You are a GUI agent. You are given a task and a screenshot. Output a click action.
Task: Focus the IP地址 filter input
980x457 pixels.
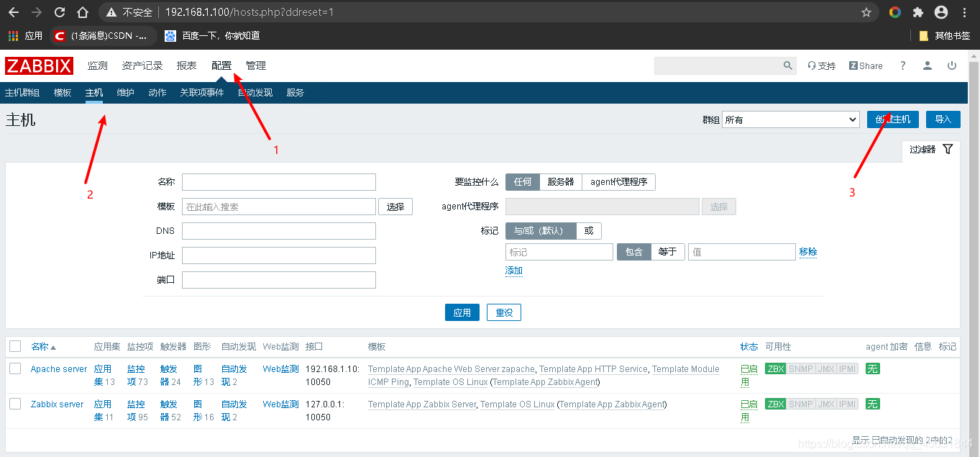coord(279,255)
